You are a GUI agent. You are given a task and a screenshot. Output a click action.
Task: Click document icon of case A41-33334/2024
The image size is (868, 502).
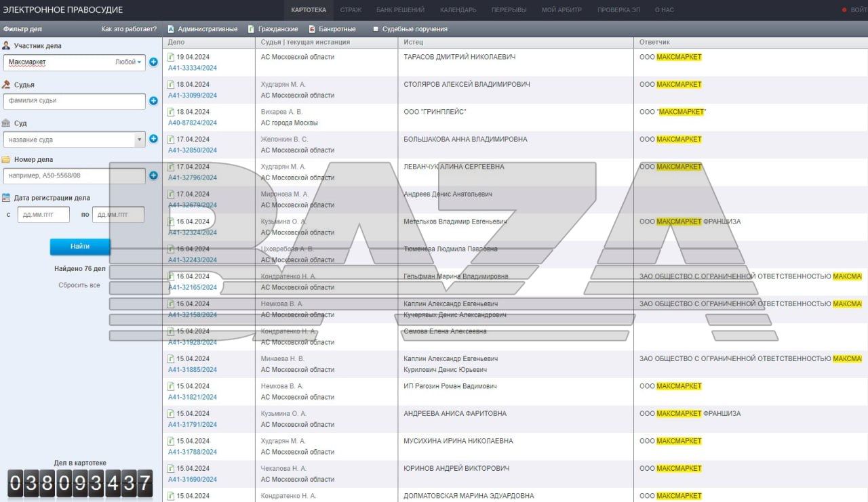tap(171, 58)
